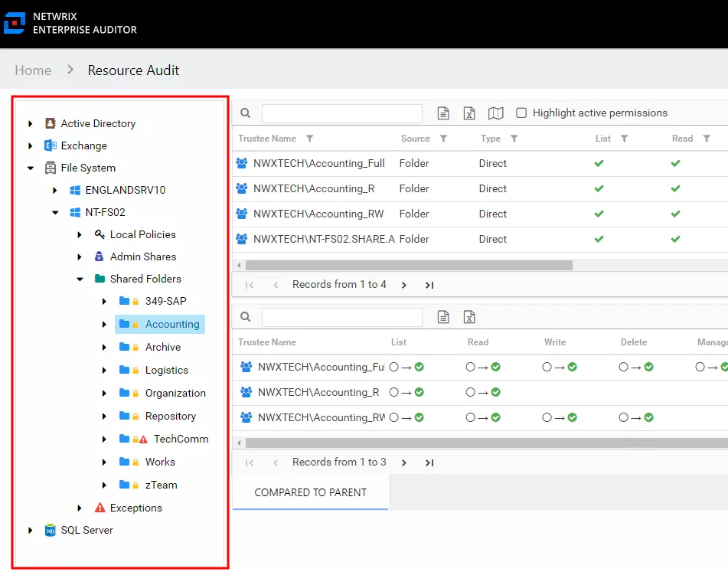Switch to the COMPARED TO PARENT tab

310,492
